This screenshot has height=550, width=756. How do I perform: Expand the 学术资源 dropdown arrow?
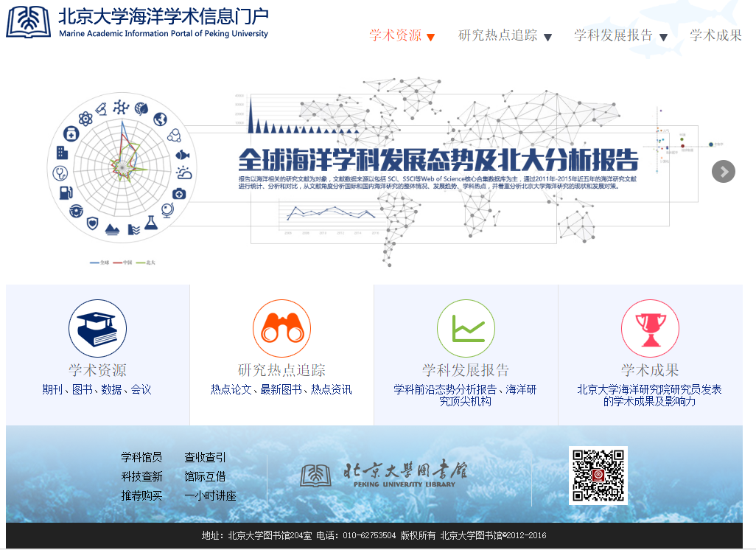(x=431, y=38)
